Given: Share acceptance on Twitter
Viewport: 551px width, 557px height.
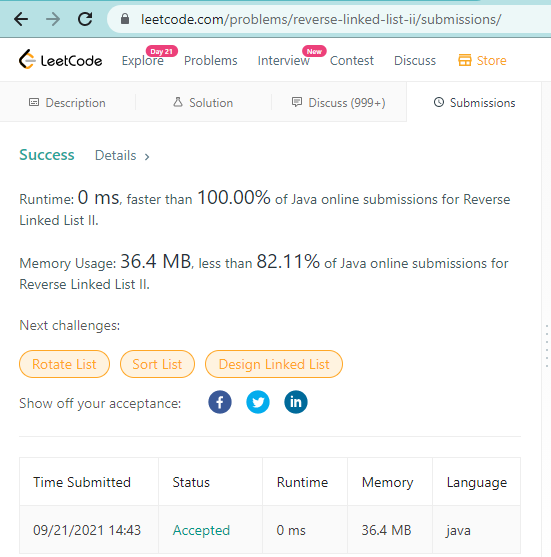Looking at the screenshot, I should [258, 402].
